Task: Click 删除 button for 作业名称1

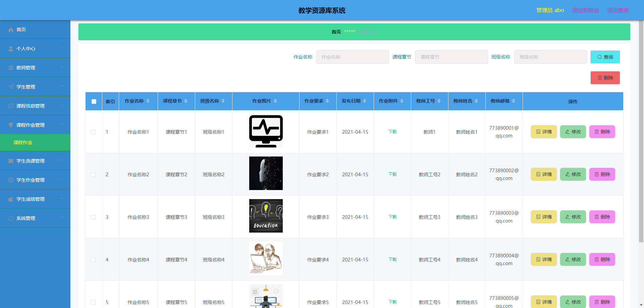Action: click(602, 132)
